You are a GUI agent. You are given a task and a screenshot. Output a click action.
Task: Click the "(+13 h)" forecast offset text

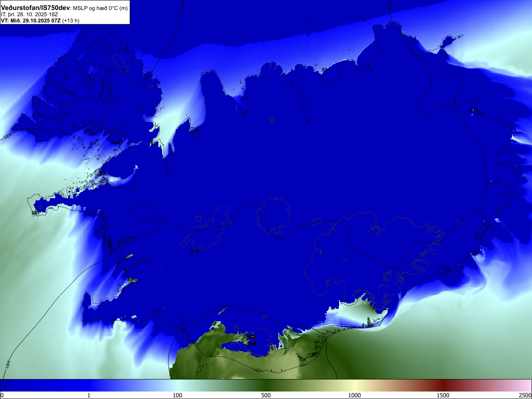[71, 20]
